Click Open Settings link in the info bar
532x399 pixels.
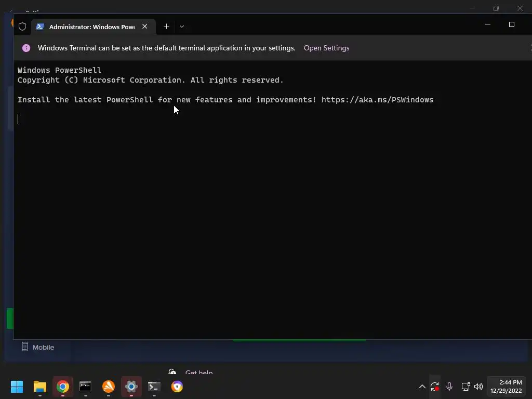(x=326, y=48)
